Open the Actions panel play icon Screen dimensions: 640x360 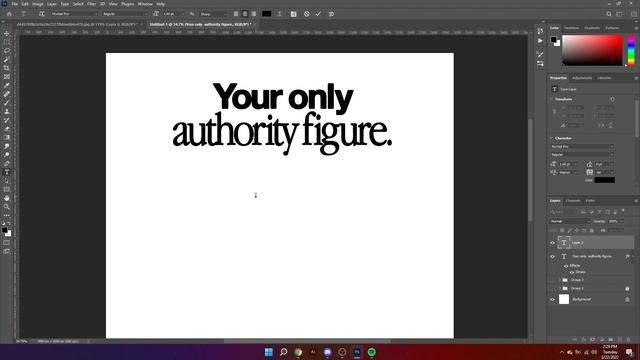coord(540,41)
